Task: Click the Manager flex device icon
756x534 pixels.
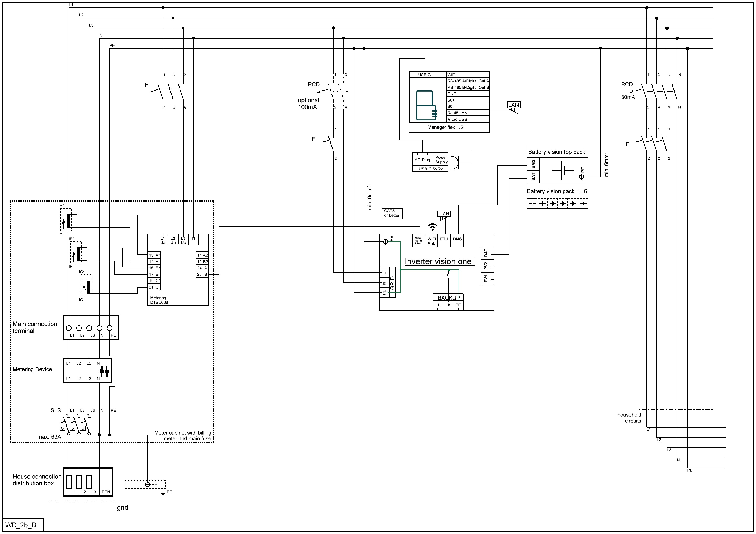Action: click(426, 105)
